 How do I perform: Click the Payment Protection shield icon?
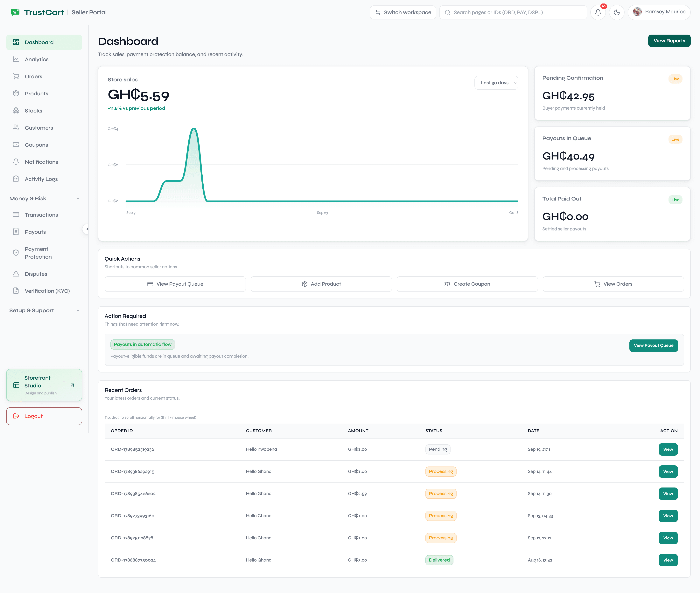pyautogui.click(x=16, y=253)
